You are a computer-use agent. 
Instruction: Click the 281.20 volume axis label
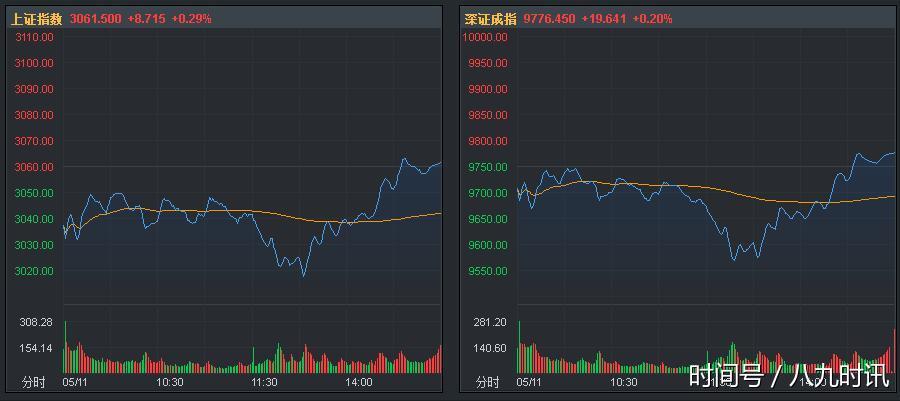pyautogui.click(x=489, y=322)
